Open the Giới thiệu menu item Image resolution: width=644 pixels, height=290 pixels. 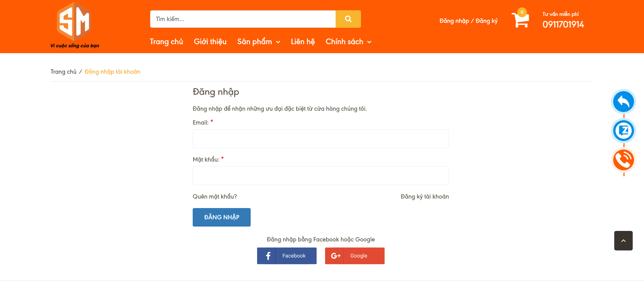(x=210, y=42)
